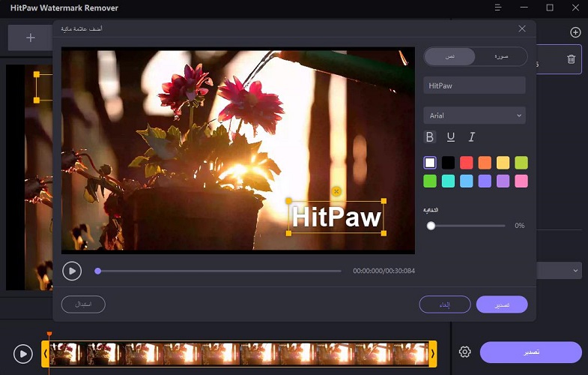Image resolution: width=588 pixels, height=375 pixels.
Task: Click the transparency slider handle
Action: pos(431,226)
